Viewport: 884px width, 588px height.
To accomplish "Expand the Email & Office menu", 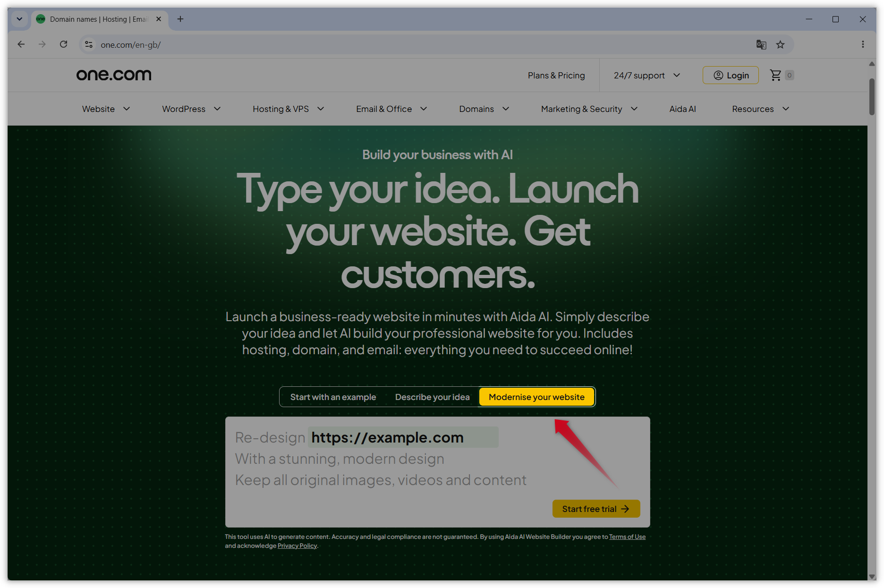I will point(392,109).
